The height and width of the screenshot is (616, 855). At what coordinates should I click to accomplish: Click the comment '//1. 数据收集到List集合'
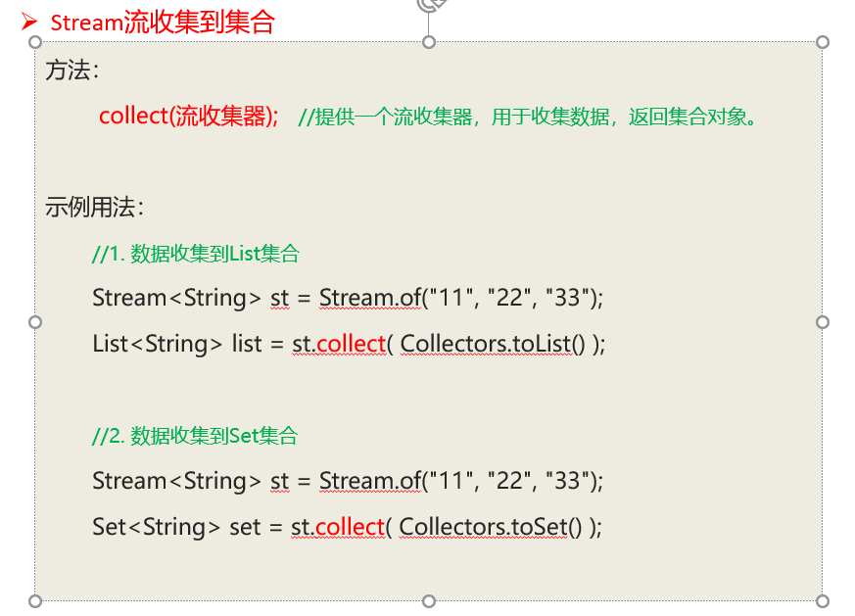pos(196,254)
